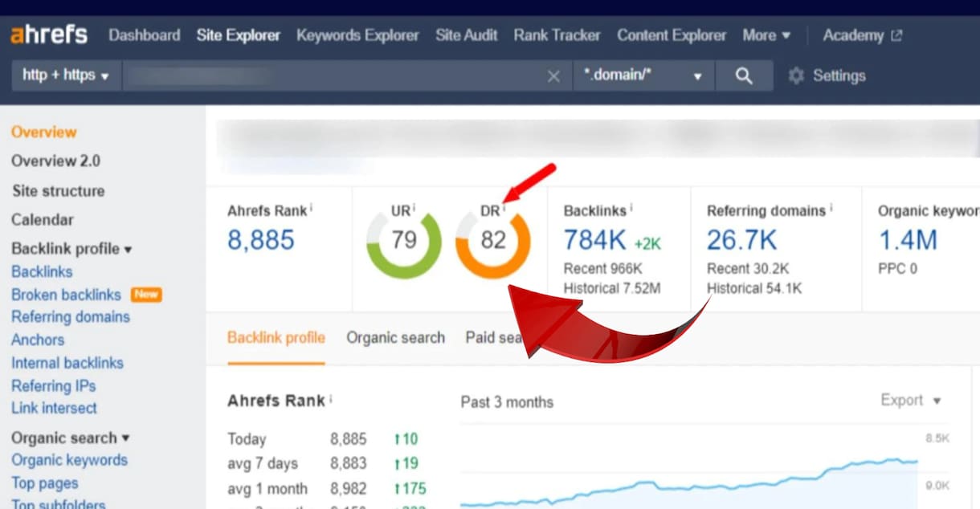
Task: Open Calendar in the sidebar
Action: pos(43,220)
